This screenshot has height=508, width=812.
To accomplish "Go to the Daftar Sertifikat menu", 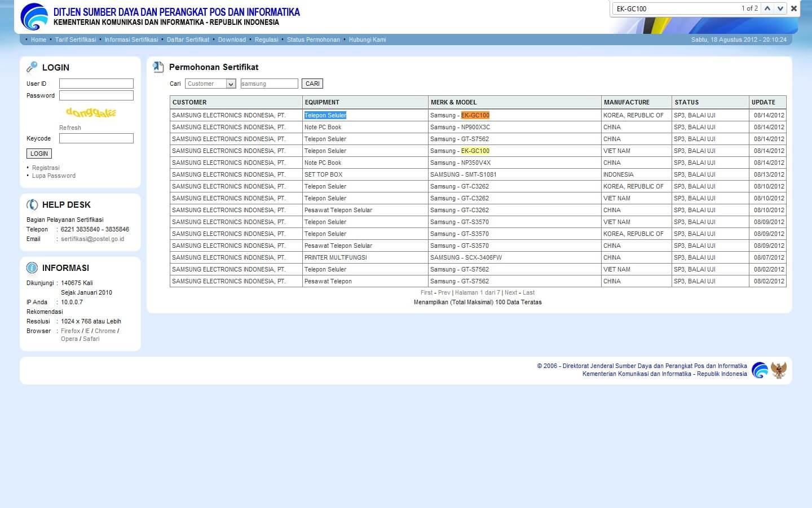I will (188, 40).
